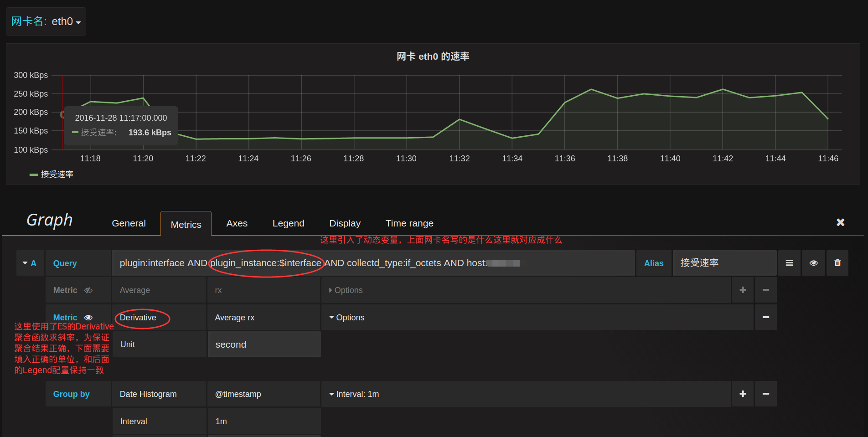Close the Graph editor panel
868x437 pixels.
840,222
